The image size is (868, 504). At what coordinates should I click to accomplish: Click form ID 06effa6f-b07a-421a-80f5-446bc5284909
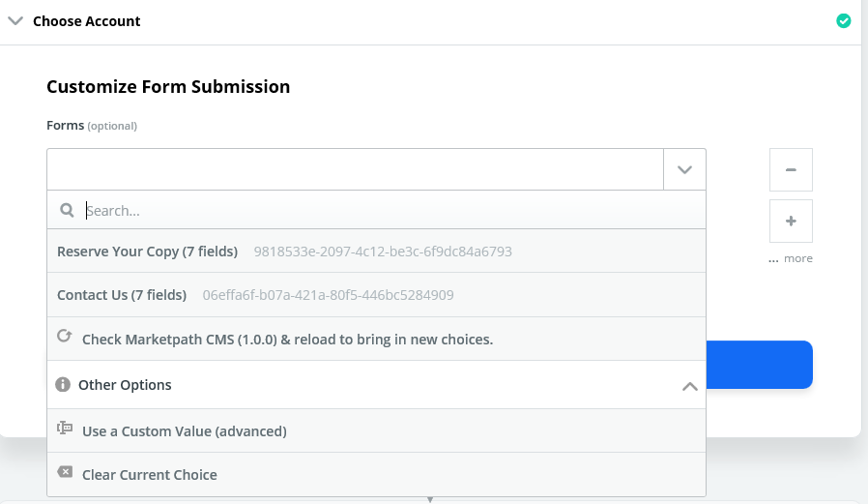(x=328, y=295)
